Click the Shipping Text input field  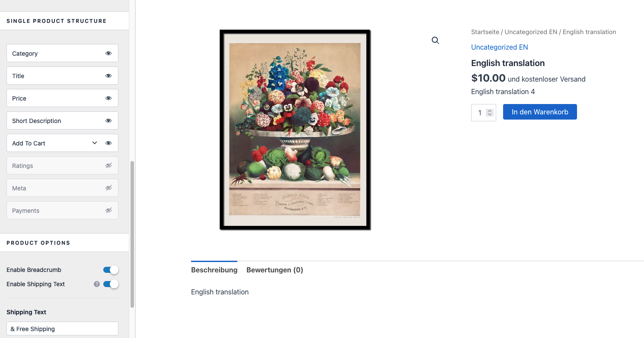click(62, 329)
